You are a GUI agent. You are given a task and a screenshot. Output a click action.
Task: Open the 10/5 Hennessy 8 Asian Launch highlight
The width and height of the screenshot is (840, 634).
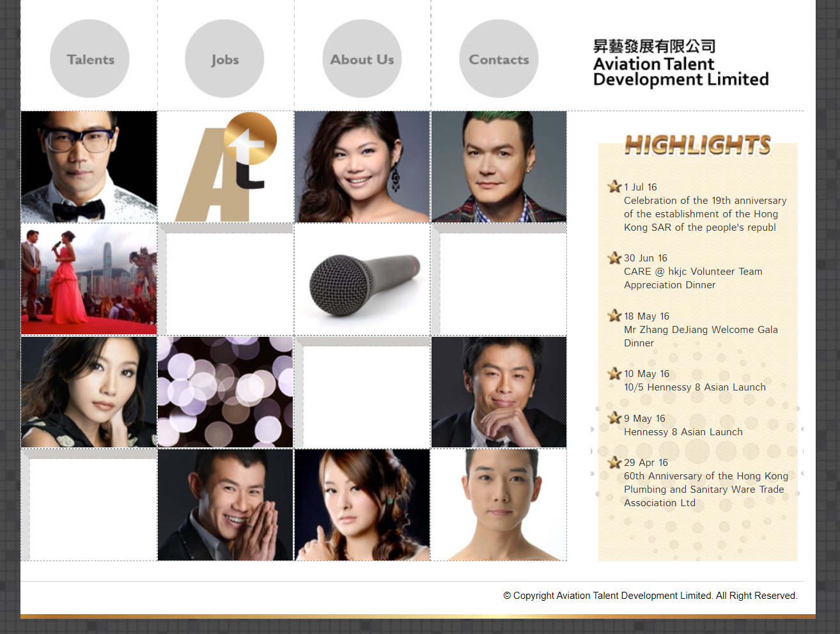click(x=695, y=387)
